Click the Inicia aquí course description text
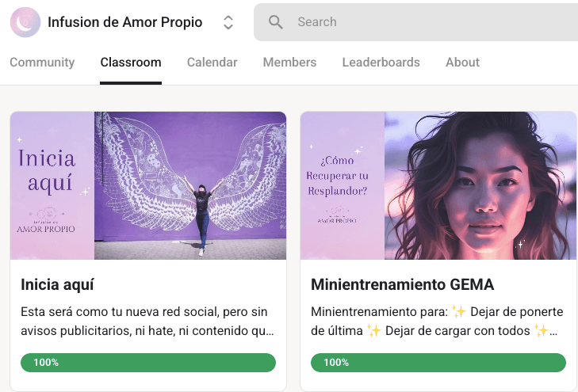Image resolution: width=578 pixels, height=392 pixels. [148, 321]
